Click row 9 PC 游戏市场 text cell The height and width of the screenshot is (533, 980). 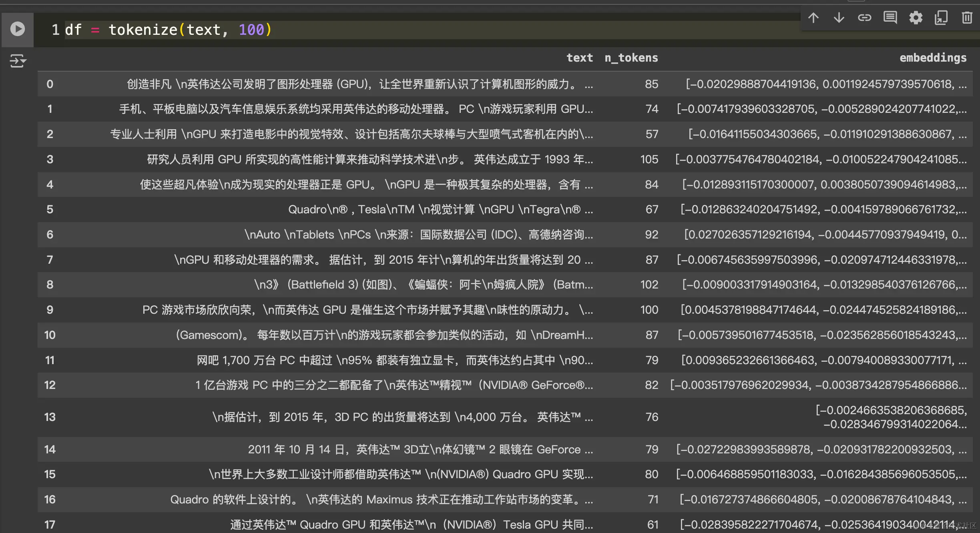coord(367,310)
